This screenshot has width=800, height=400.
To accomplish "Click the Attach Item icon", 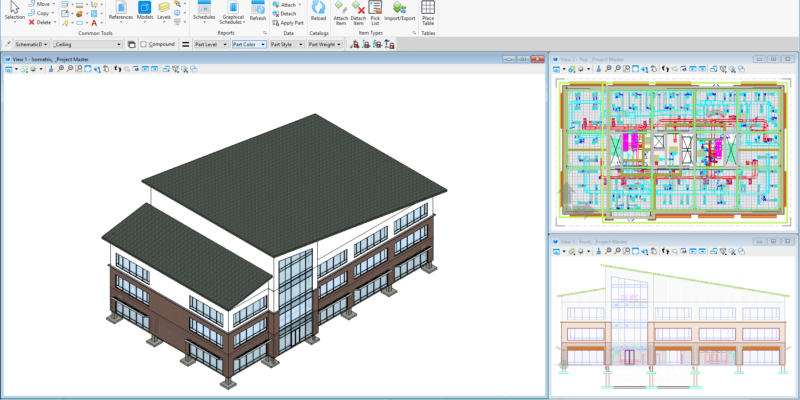I will pos(340,13).
